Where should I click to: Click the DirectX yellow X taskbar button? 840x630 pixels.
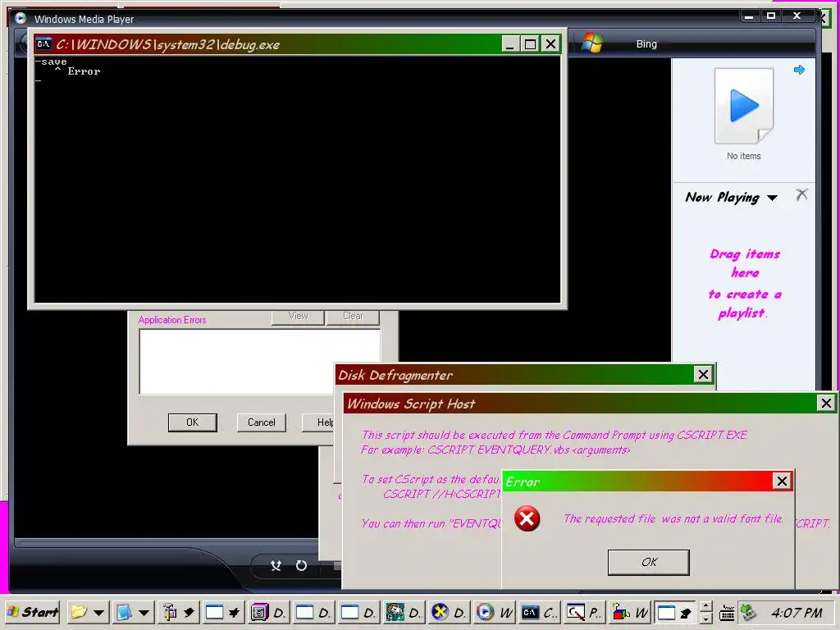(448, 612)
